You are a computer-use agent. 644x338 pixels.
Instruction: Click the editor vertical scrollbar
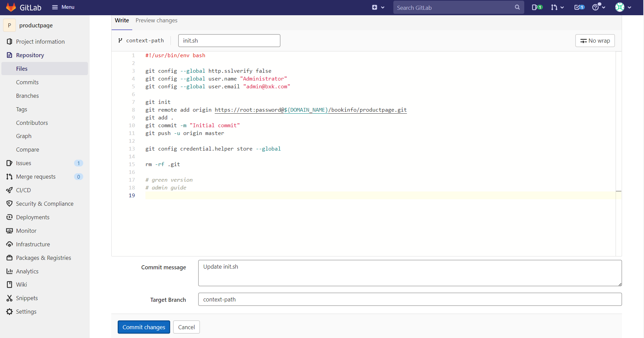619,154
